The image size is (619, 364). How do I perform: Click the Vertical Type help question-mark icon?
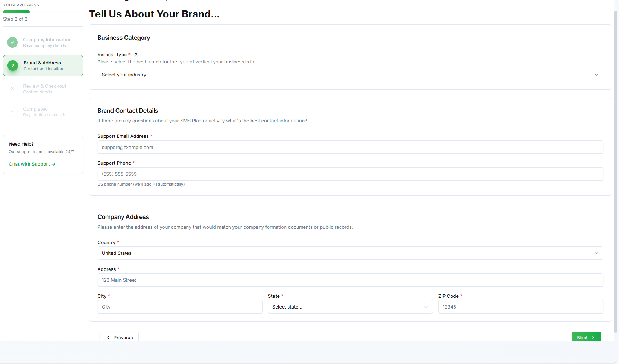[x=136, y=55]
